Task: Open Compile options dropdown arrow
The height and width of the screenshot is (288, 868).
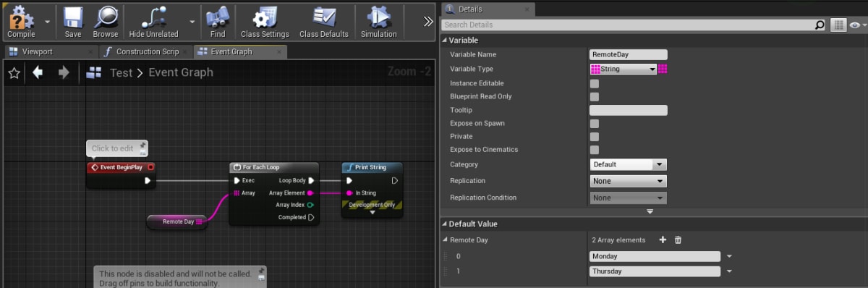Action: [48, 22]
